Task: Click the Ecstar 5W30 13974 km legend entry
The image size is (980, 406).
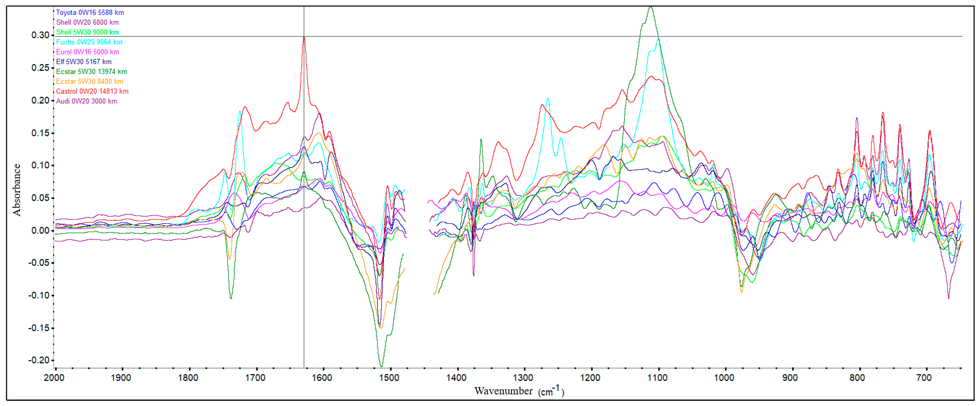Action: tap(91, 72)
